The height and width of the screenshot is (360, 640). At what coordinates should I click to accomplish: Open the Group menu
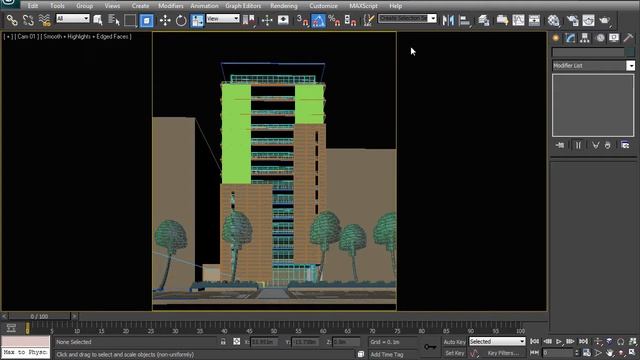point(84,6)
